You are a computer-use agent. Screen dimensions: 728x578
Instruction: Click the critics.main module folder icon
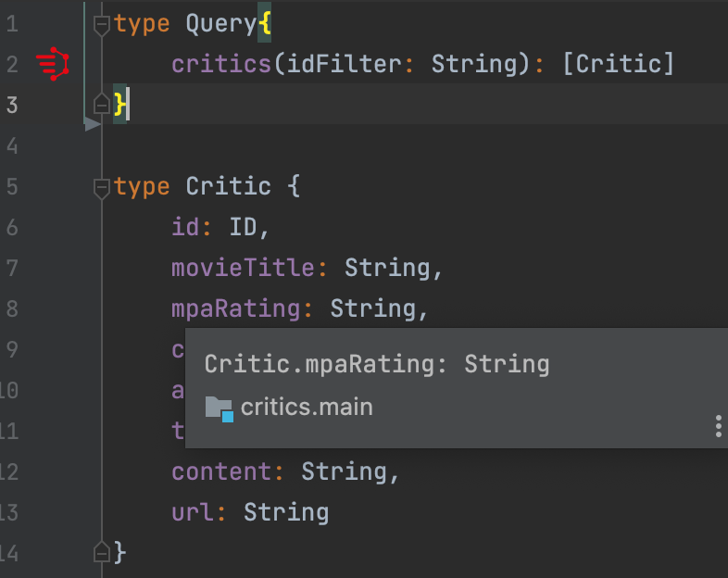coord(219,408)
